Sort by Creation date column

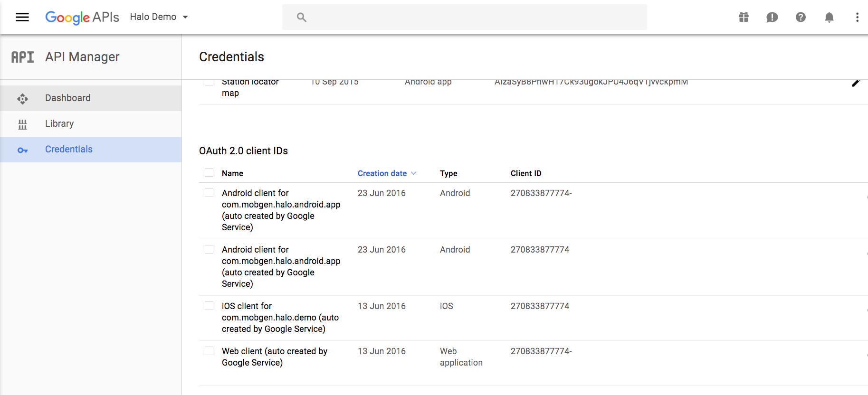click(x=387, y=173)
